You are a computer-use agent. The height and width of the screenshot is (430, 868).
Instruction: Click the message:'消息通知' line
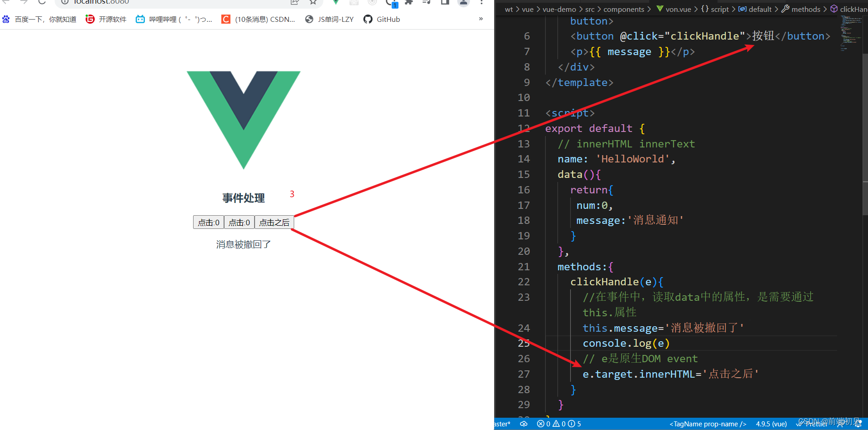[630, 220]
